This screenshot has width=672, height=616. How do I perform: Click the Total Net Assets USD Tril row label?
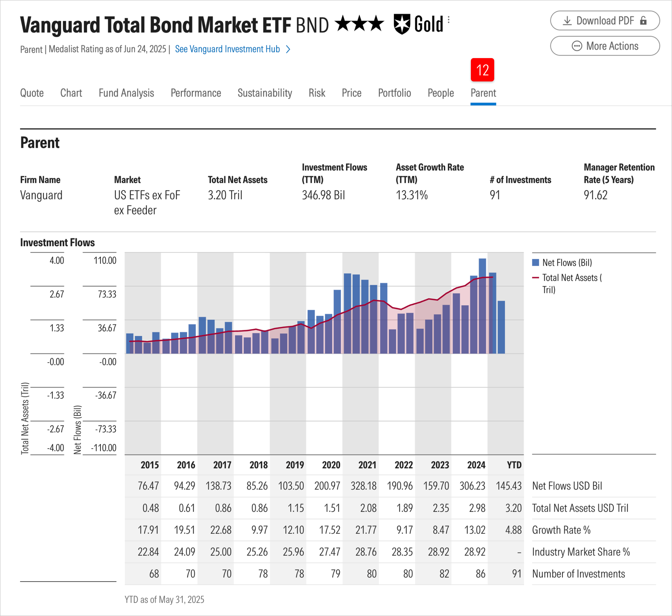coord(580,508)
